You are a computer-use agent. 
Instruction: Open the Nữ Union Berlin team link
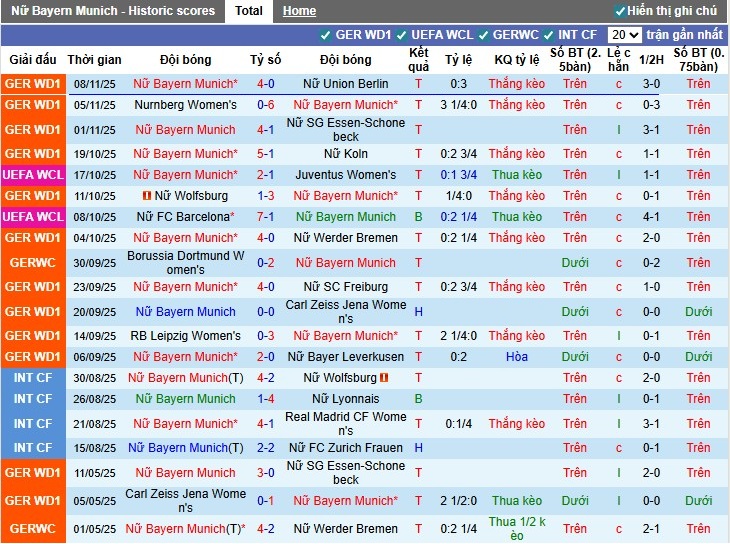pos(345,84)
